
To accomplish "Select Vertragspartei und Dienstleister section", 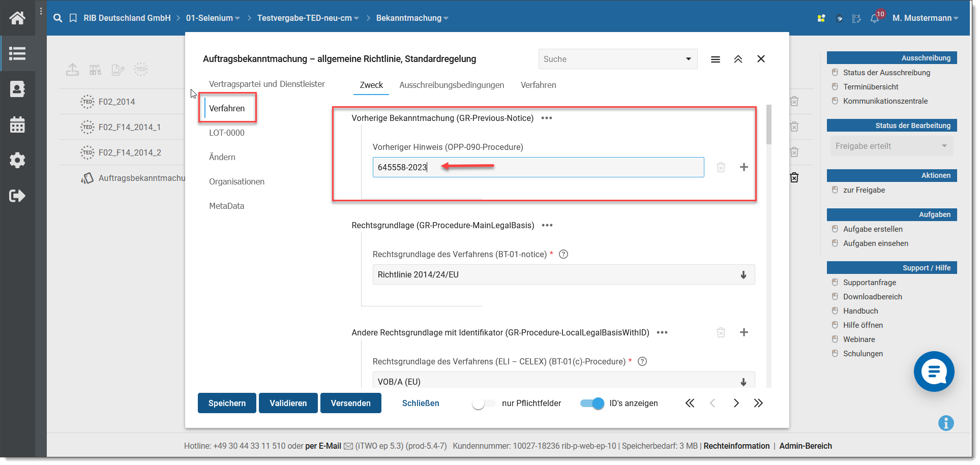I will (266, 84).
